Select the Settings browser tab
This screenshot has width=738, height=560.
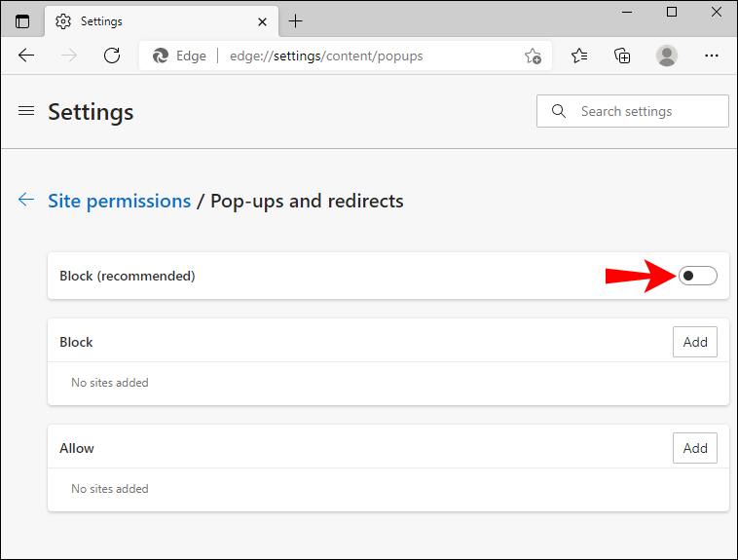point(146,20)
